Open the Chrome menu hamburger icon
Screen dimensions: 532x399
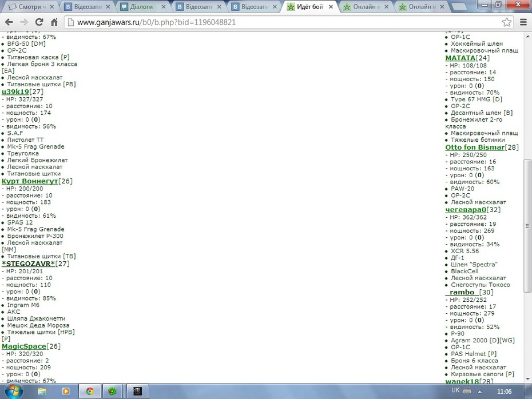pos(523,22)
